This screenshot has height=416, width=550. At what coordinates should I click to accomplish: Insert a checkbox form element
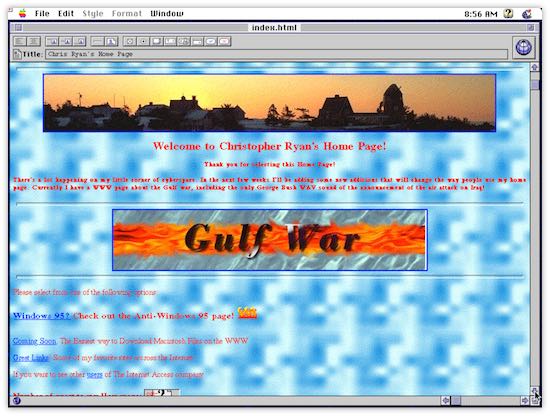[x=130, y=41]
